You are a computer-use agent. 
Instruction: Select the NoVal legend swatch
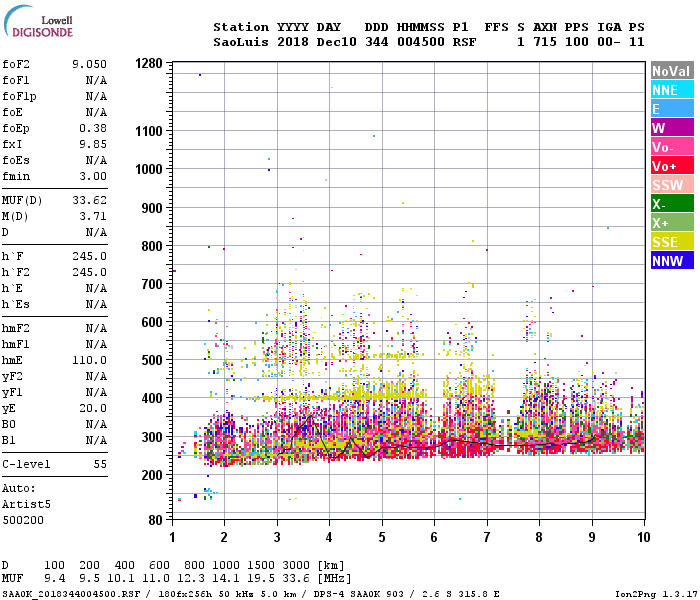pos(672,71)
